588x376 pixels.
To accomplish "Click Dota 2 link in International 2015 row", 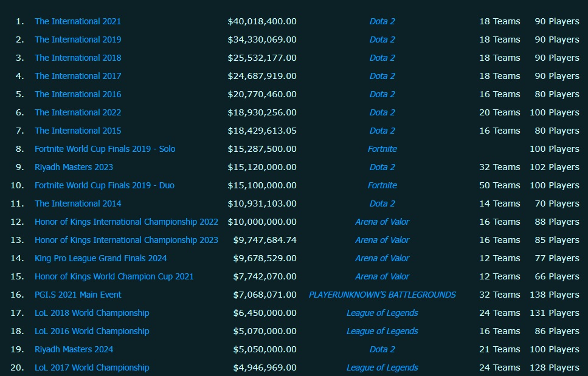I will coord(382,131).
